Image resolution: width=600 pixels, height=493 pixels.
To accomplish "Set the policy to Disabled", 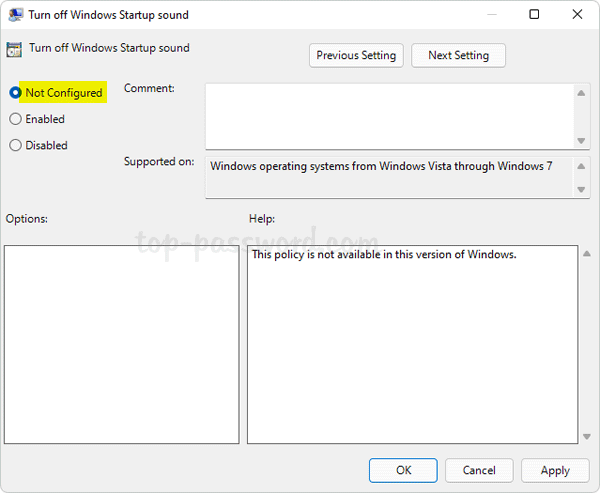I will (15, 145).
